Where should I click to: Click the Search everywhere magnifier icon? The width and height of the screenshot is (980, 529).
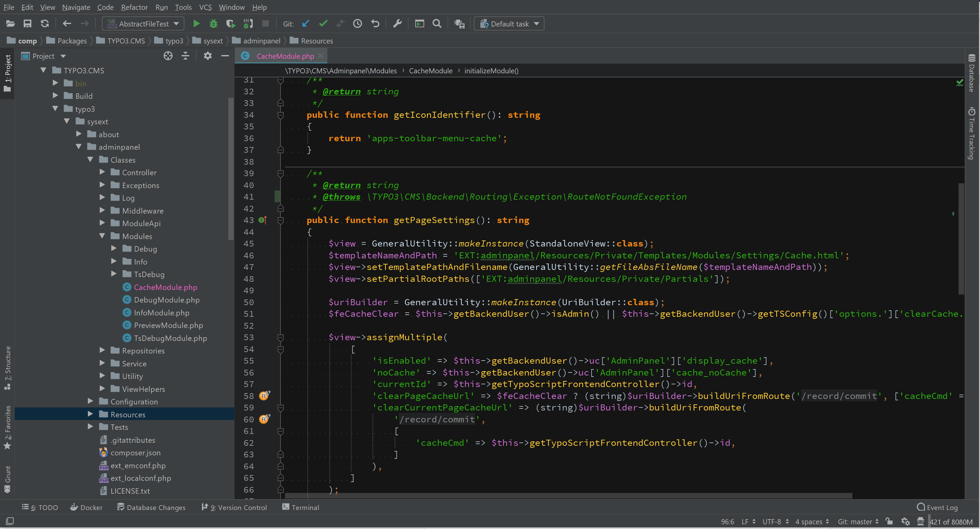[438, 24]
